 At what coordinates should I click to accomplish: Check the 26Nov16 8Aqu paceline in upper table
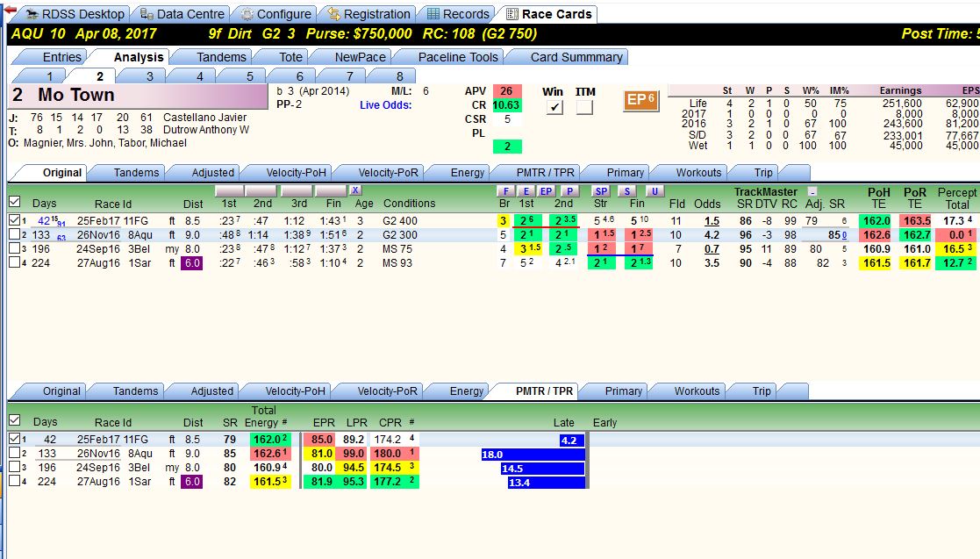[x=14, y=234]
